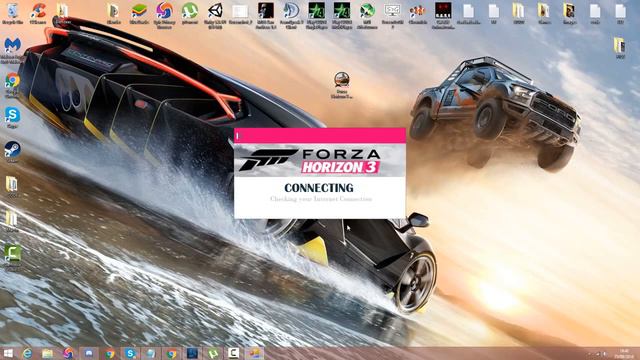
Task: Open the Forza Horizon 3 desktop shortcut
Action: click(342, 85)
